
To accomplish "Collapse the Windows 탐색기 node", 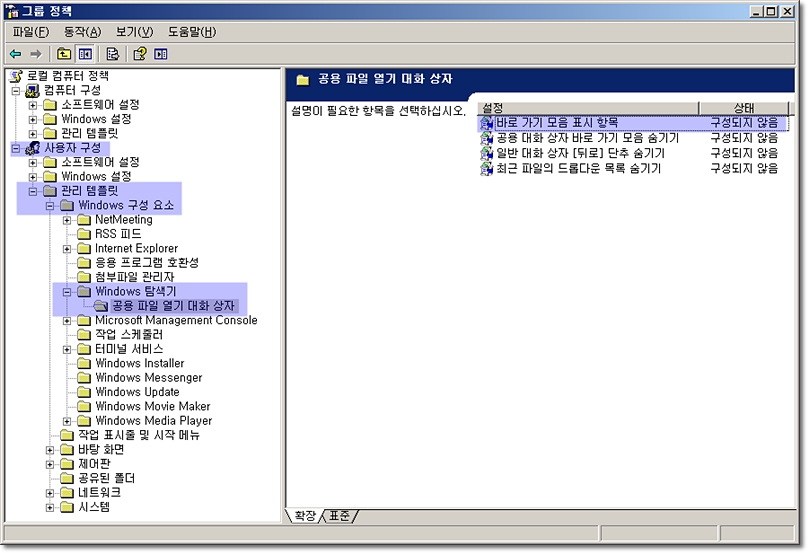I will [67, 292].
